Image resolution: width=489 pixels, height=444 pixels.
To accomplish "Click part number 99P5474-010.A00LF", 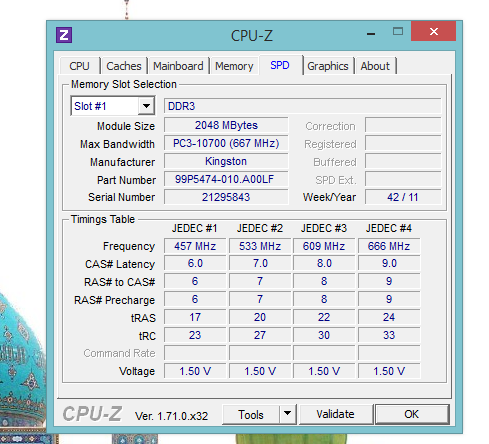I will coord(226,179).
